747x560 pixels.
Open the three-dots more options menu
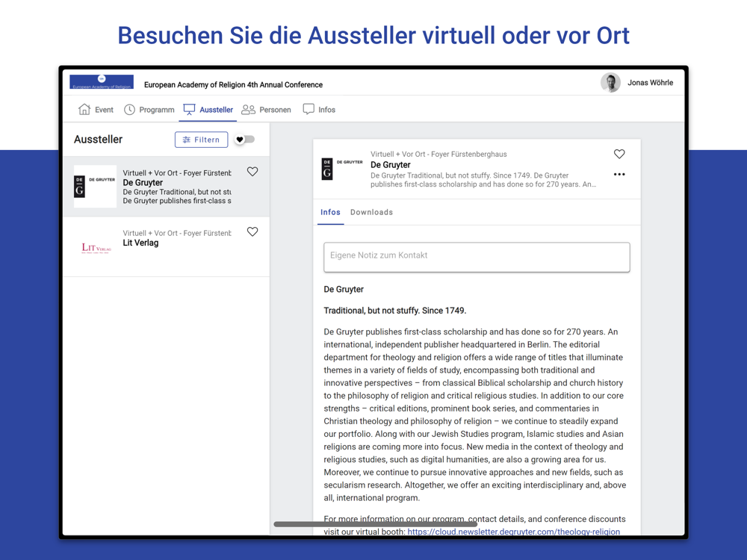(x=619, y=174)
